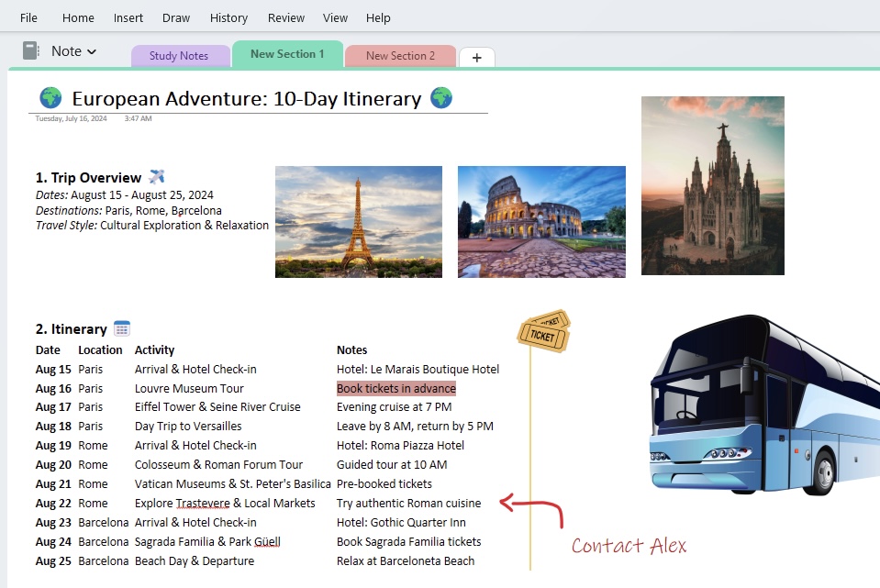880x588 pixels.
Task: Click 'Vatican Museums & St. Peter's Basilica'
Action: pyautogui.click(x=233, y=483)
